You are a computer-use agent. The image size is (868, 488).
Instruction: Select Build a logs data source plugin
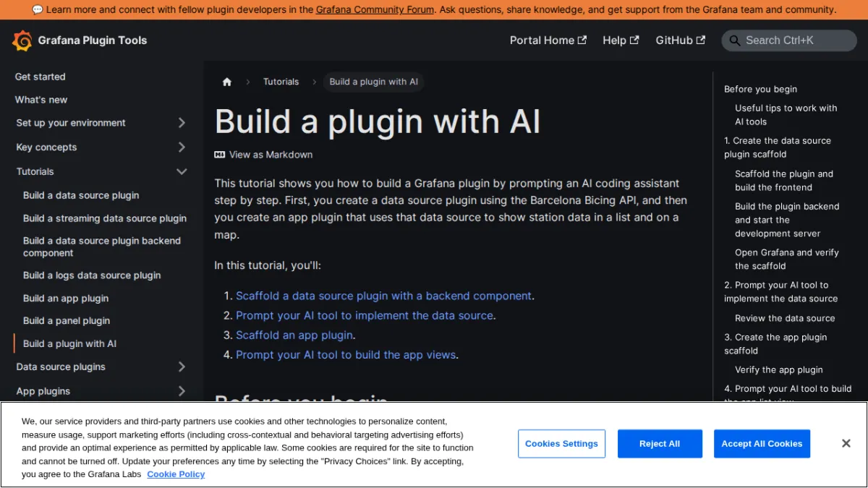click(92, 275)
